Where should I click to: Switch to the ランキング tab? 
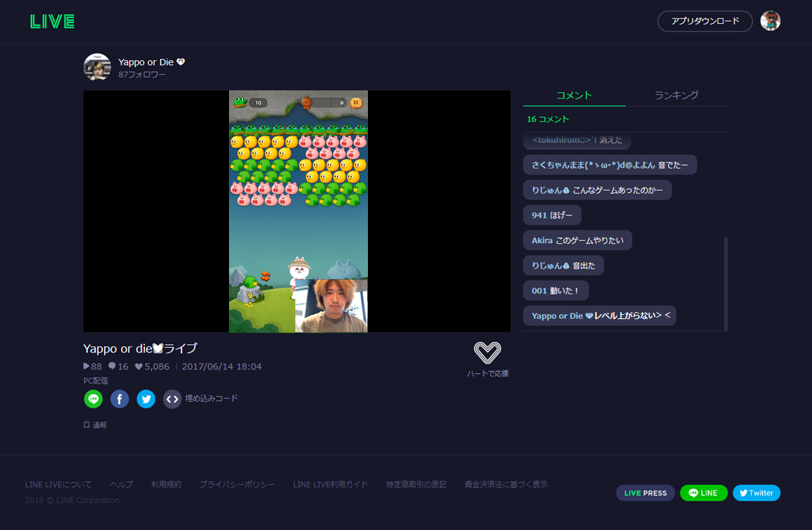point(676,96)
